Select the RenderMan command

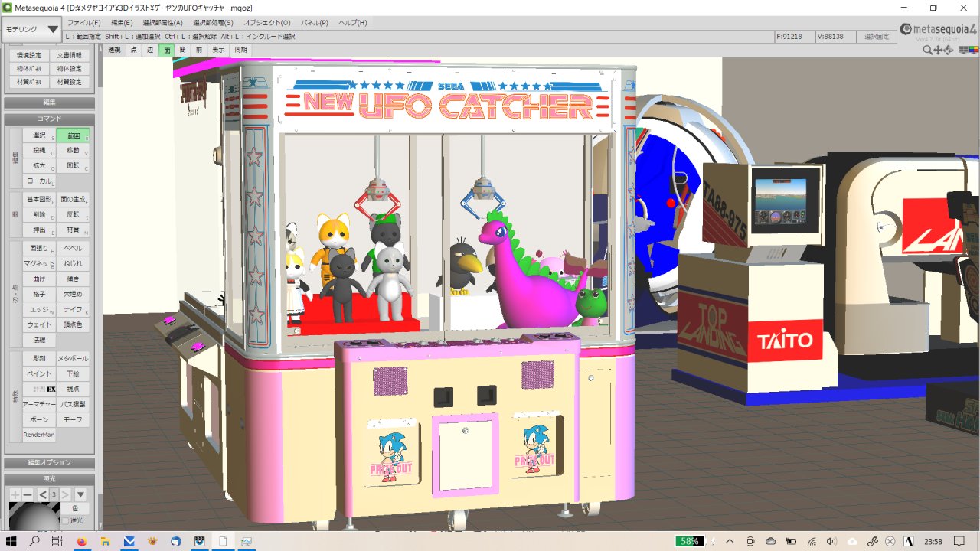click(39, 435)
